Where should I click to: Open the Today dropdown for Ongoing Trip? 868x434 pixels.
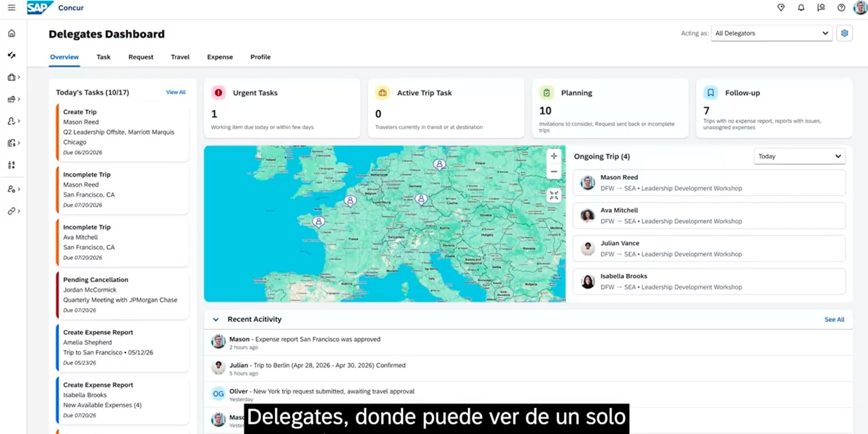tap(799, 156)
